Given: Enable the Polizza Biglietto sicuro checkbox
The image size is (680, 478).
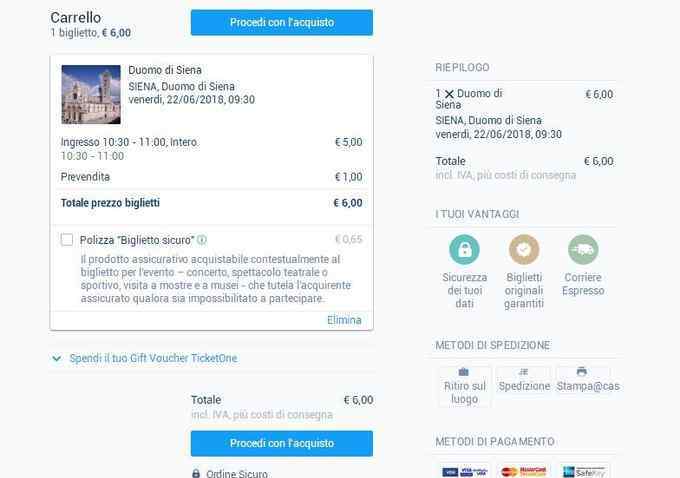Looking at the screenshot, I should (x=67, y=239).
